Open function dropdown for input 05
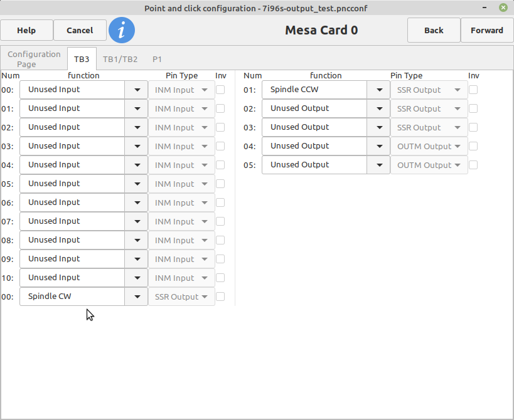 (137, 184)
